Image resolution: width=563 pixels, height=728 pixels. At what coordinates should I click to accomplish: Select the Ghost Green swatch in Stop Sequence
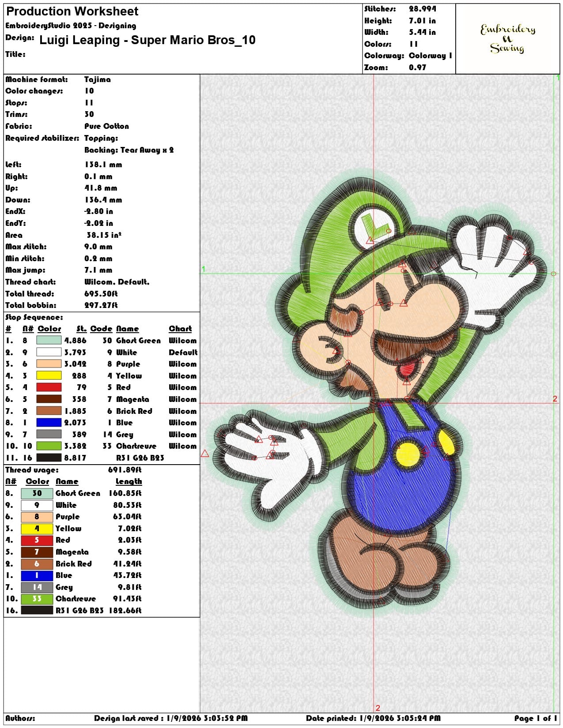click(x=49, y=341)
